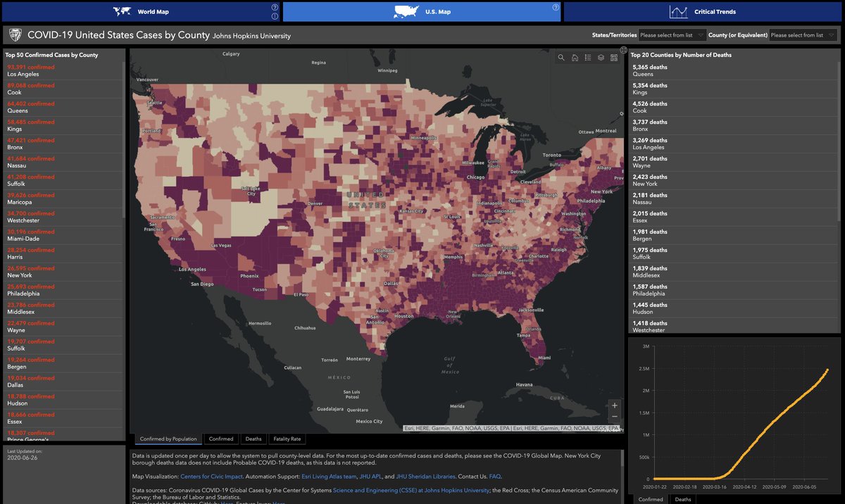The width and height of the screenshot is (845, 504).
Task: Select Cook 4,526 deaths entry
Action: click(732, 107)
